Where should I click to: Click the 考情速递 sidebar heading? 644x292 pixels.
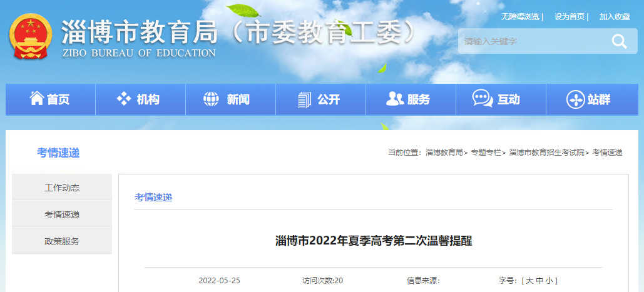pyautogui.click(x=58, y=153)
